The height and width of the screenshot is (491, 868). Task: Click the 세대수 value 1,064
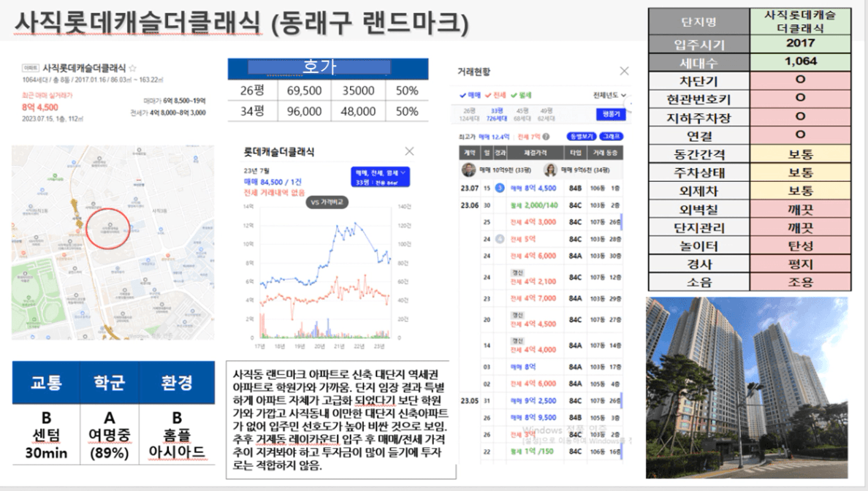(801, 61)
